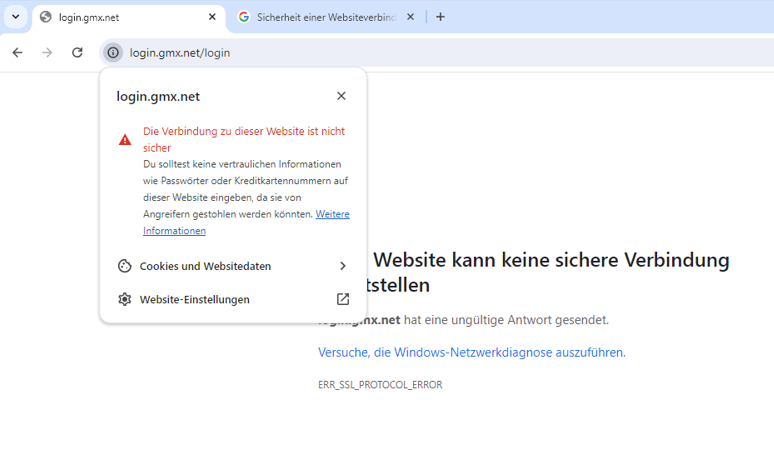Open the Weitere Informationen link
The width and height of the screenshot is (774, 465).
(333, 214)
